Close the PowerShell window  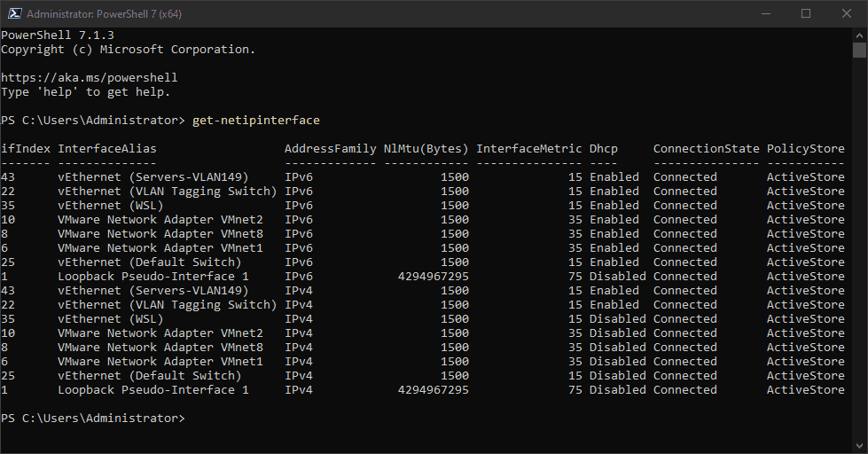(846, 13)
